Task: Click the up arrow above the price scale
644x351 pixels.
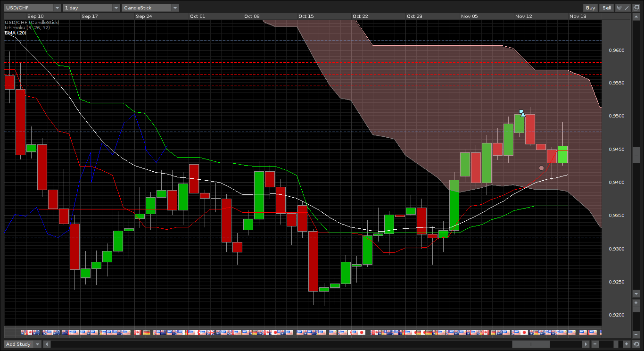Action: (636, 17)
